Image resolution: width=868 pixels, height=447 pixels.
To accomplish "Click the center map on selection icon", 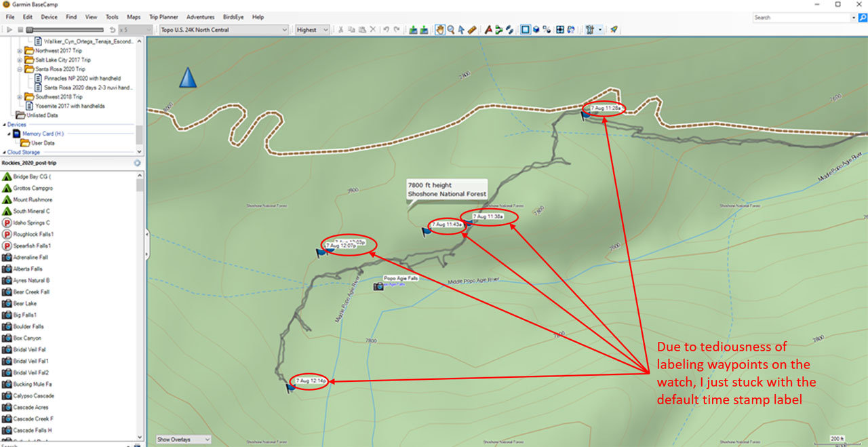I will click(x=560, y=30).
